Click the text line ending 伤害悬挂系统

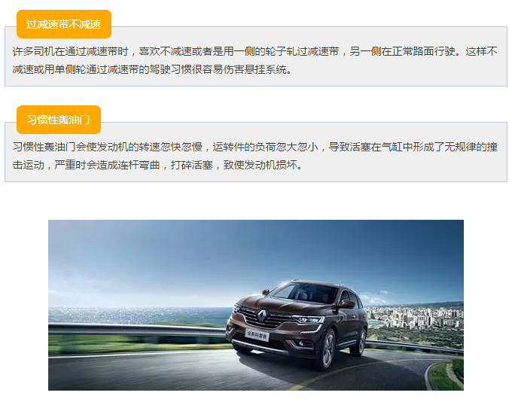point(152,69)
